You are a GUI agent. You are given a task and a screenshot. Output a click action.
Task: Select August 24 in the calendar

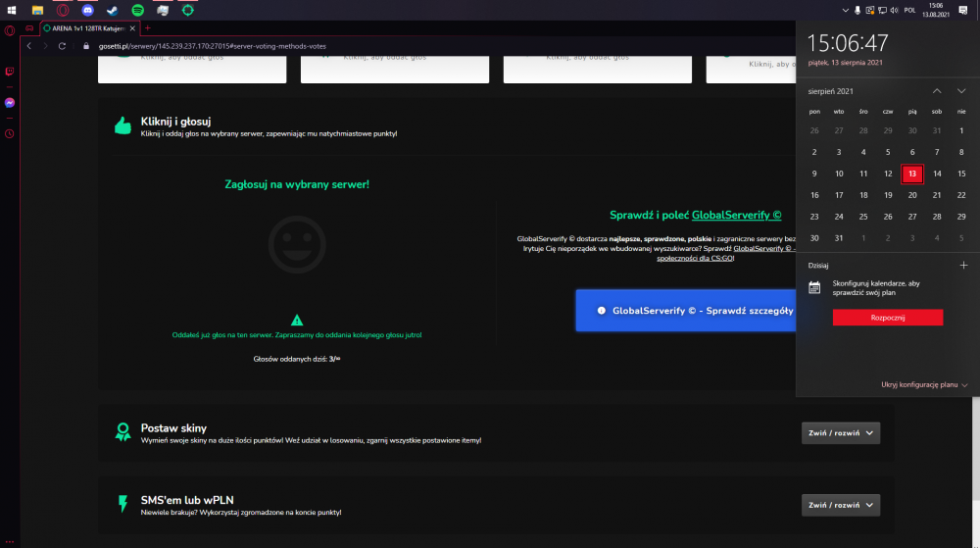coord(839,217)
